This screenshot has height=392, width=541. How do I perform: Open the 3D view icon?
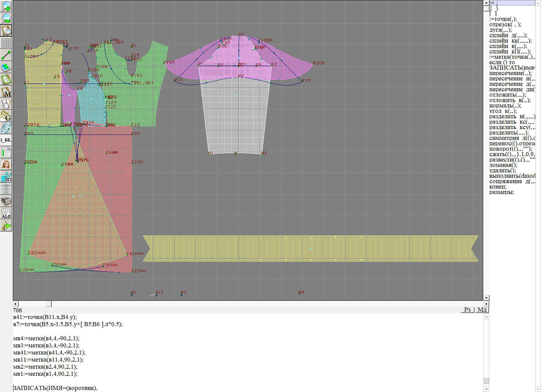[x=6, y=177]
